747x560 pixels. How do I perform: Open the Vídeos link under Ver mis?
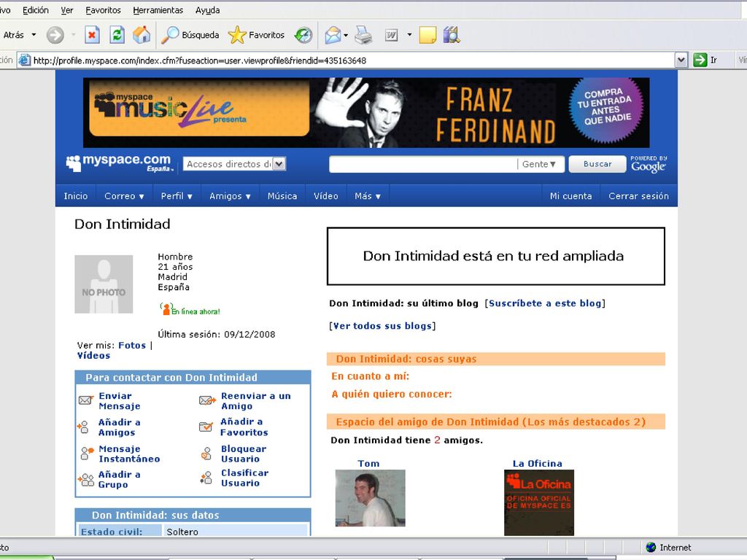(x=94, y=356)
